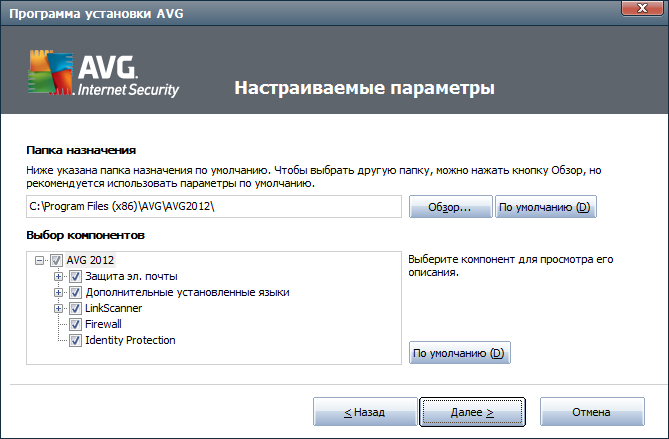Collapse the AVG 2012 root node

(40, 260)
